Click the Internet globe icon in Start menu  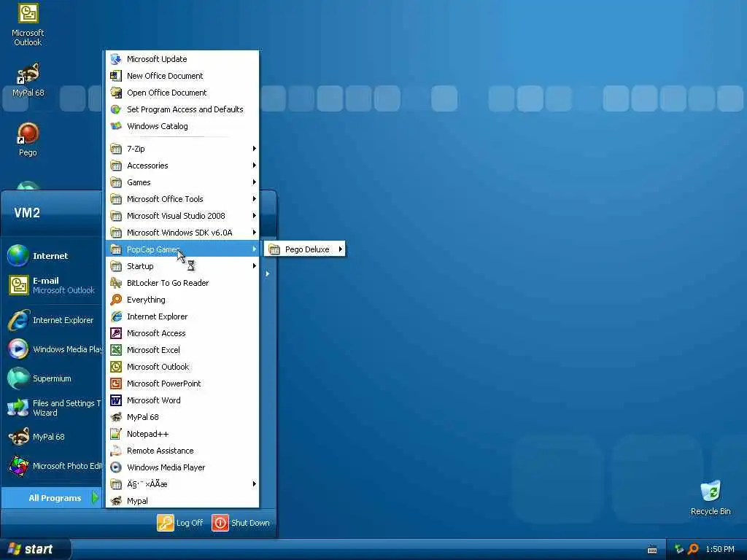tap(18, 256)
